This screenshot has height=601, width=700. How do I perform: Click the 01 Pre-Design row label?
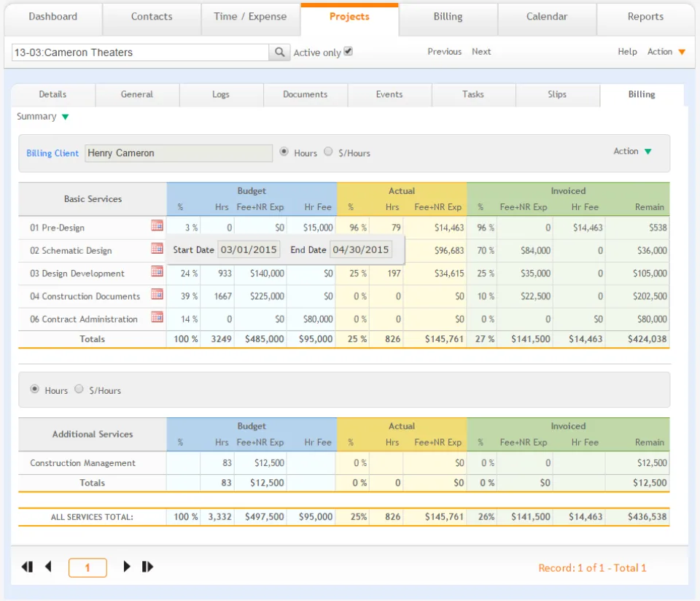coord(57,228)
